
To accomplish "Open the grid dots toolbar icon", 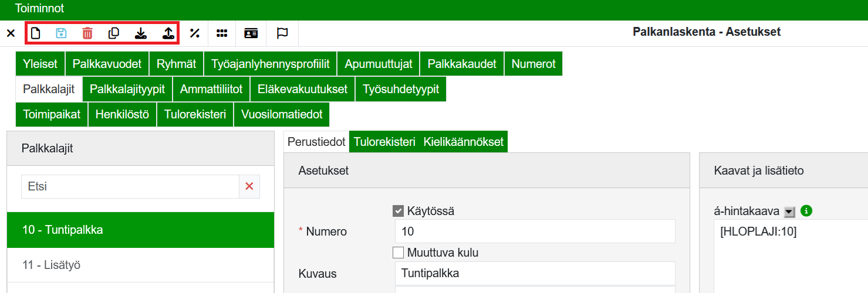I will [222, 33].
